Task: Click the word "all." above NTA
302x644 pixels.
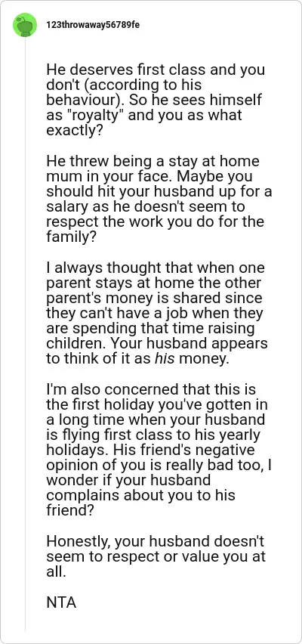Action: pos(56,573)
